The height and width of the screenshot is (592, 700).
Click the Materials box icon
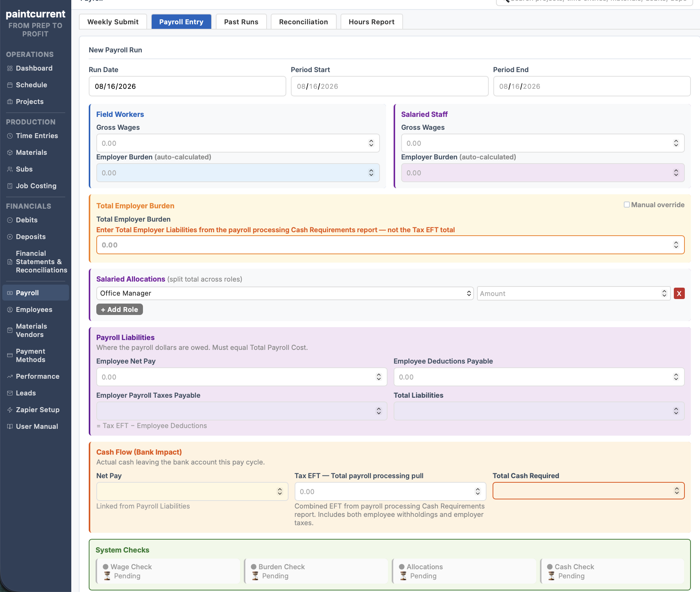tap(10, 153)
